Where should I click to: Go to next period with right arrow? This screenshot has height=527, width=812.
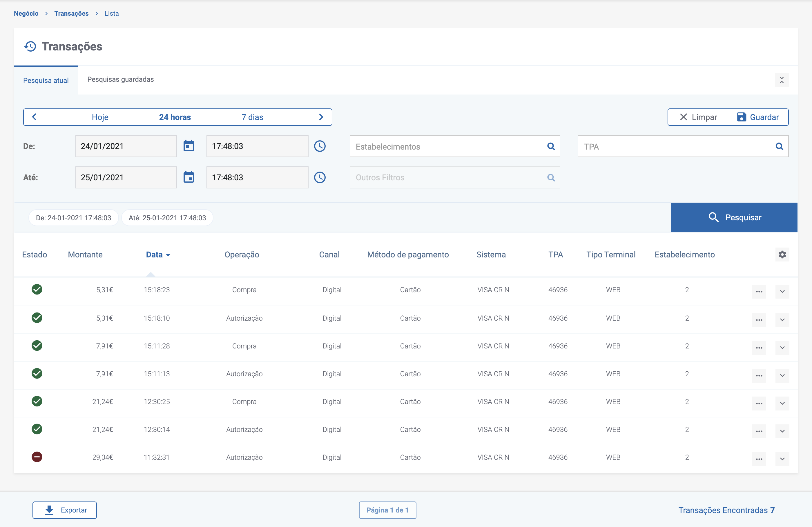(x=321, y=117)
